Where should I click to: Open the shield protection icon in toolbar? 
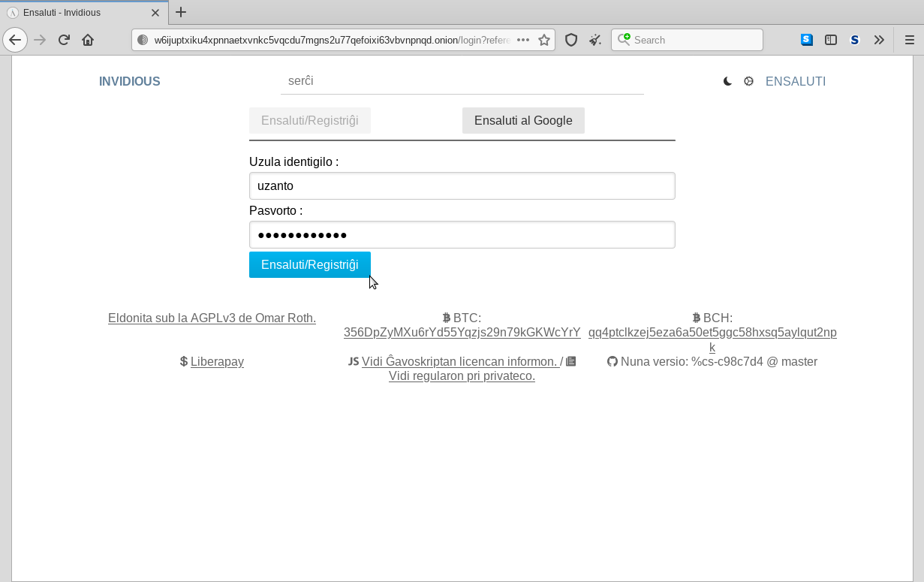(571, 40)
